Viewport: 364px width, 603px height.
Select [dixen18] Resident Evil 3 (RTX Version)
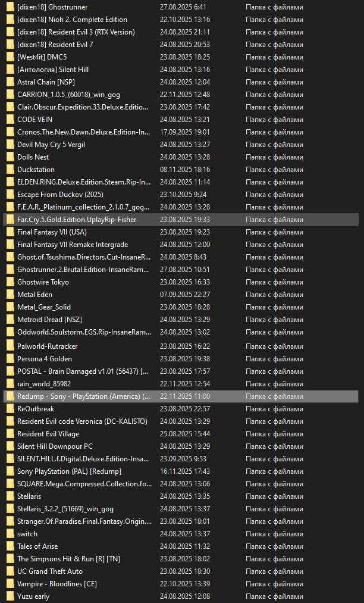click(x=76, y=32)
